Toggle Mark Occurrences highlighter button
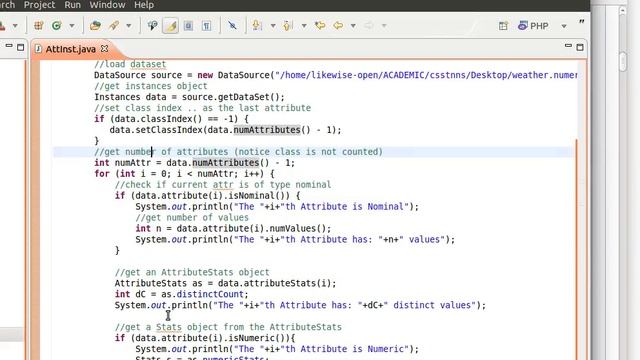 point(171,26)
